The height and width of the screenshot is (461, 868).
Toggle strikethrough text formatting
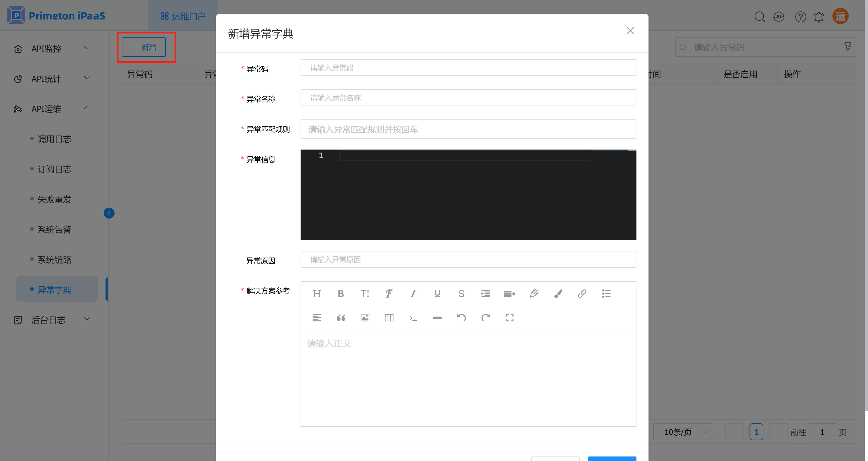[x=461, y=294]
